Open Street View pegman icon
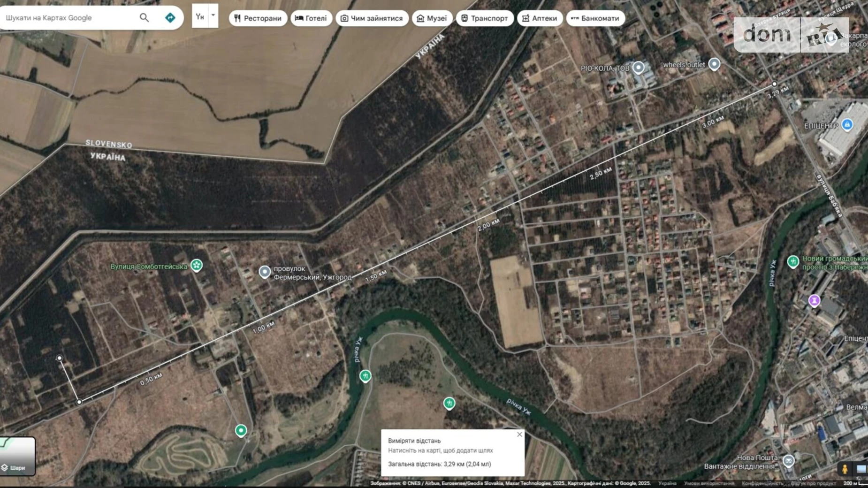 tap(845, 469)
